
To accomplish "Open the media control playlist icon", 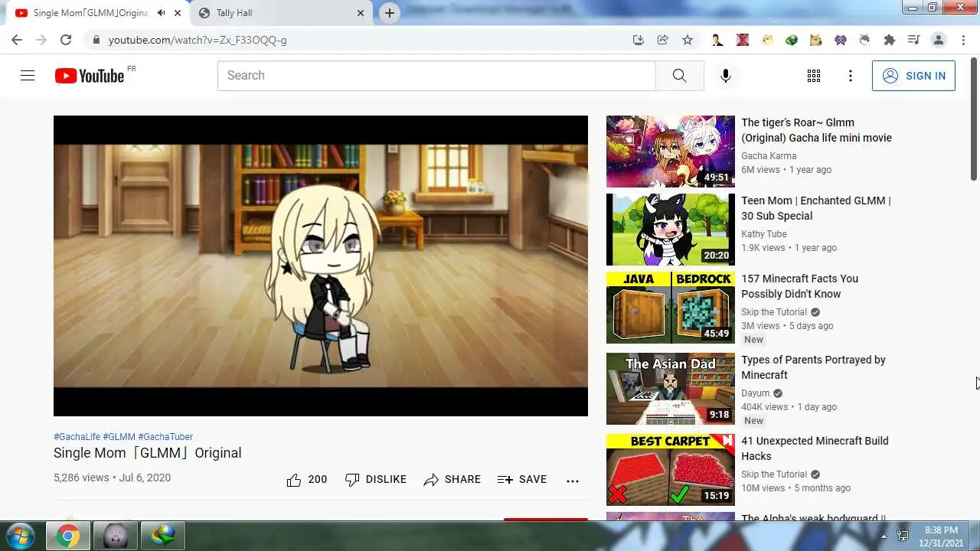I will (913, 40).
